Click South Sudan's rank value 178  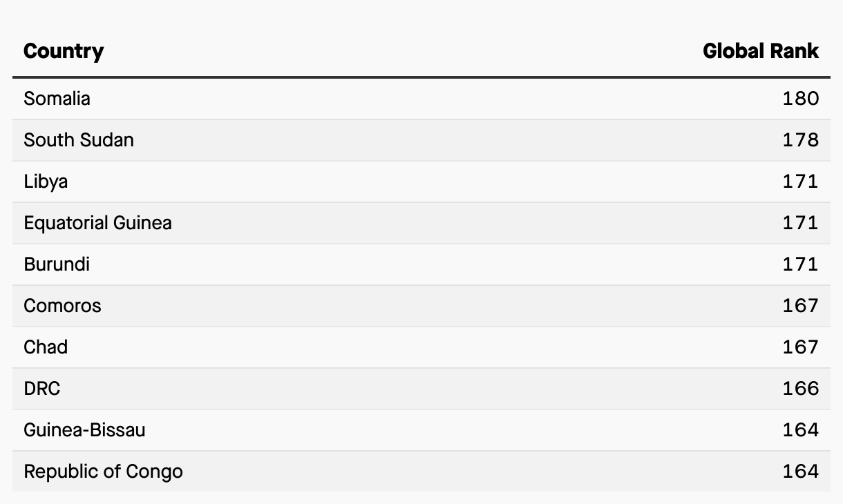pyautogui.click(x=801, y=140)
